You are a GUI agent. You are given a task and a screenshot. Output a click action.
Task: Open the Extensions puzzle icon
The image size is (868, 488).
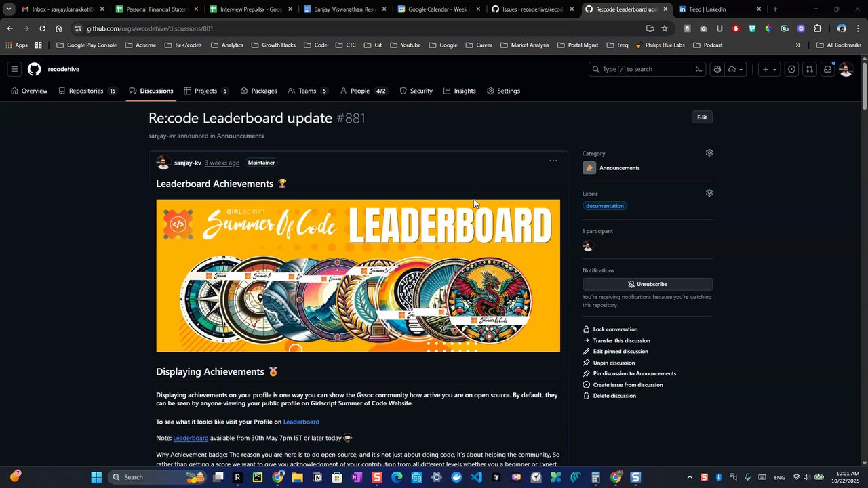[x=817, y=28]
